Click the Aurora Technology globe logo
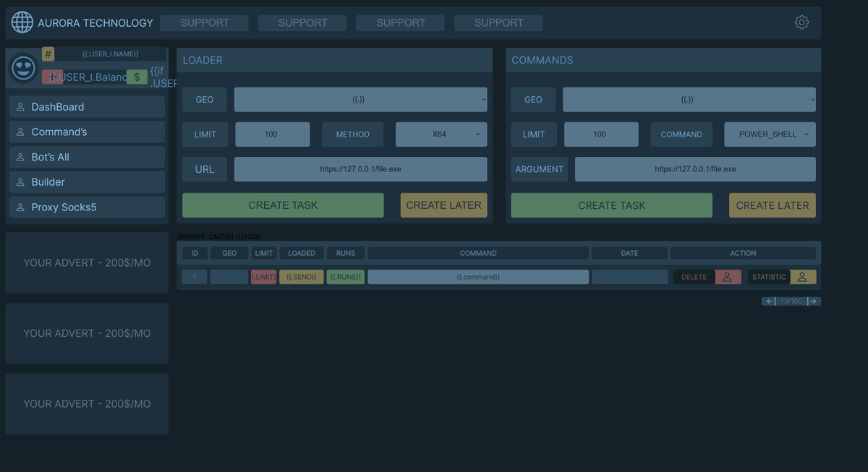Image resolution: width=868 pixels, height=472 pixels. click(22, 22)
